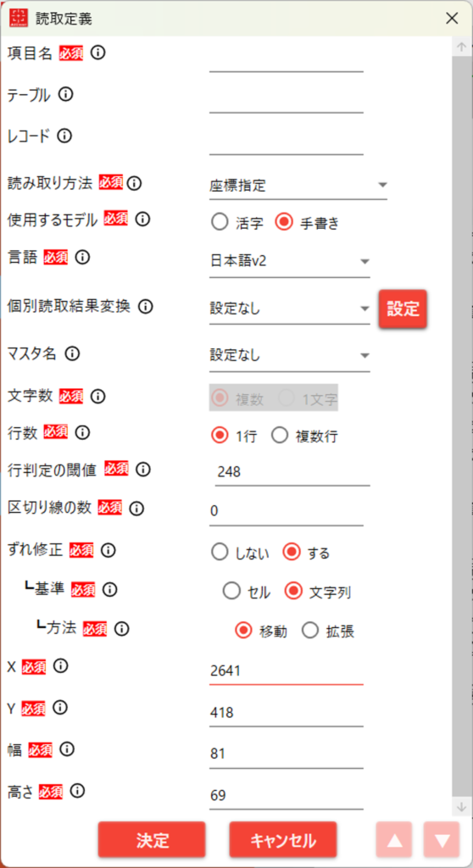The height and width of the screenshot is (868, 473).
Task: Click the info icon next to 項目名
Action: tap(97, 53)
